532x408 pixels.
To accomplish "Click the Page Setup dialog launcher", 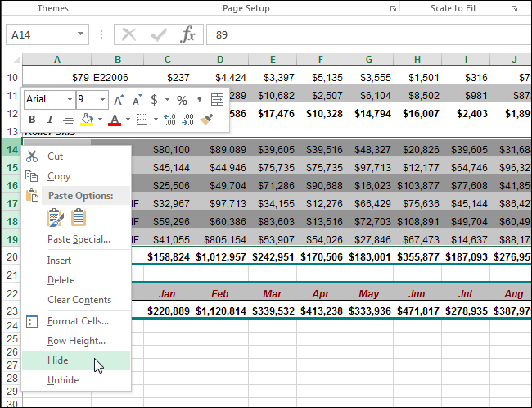I will [393, 9].
